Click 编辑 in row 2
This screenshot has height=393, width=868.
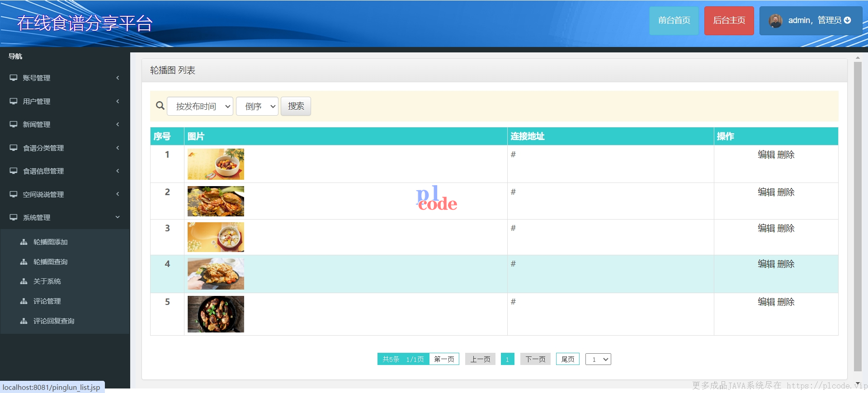click(x=766, y=192)
